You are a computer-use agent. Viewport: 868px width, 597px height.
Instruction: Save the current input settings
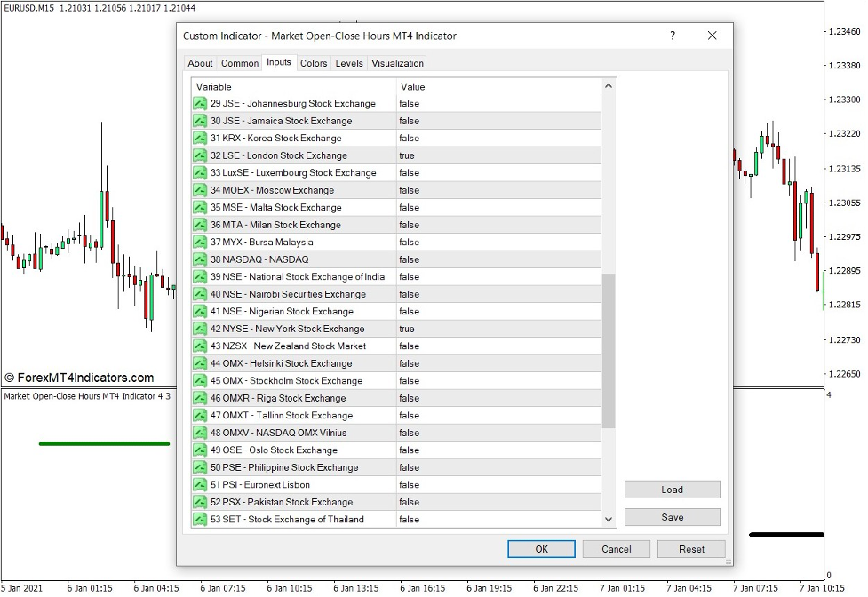(x=672, y=517)
